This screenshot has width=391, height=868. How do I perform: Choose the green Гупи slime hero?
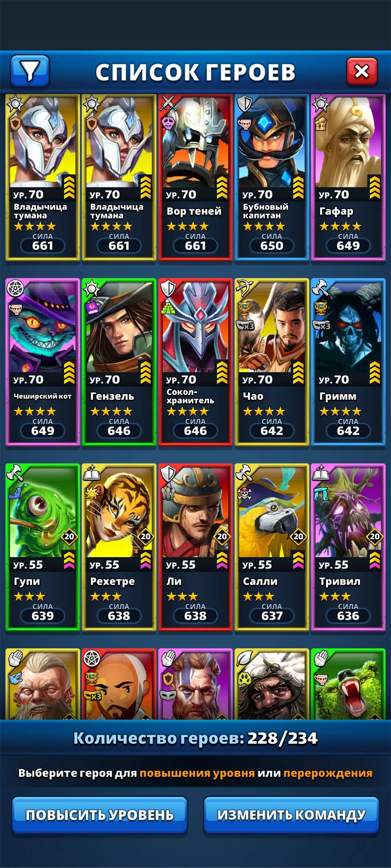coord(43,547)
